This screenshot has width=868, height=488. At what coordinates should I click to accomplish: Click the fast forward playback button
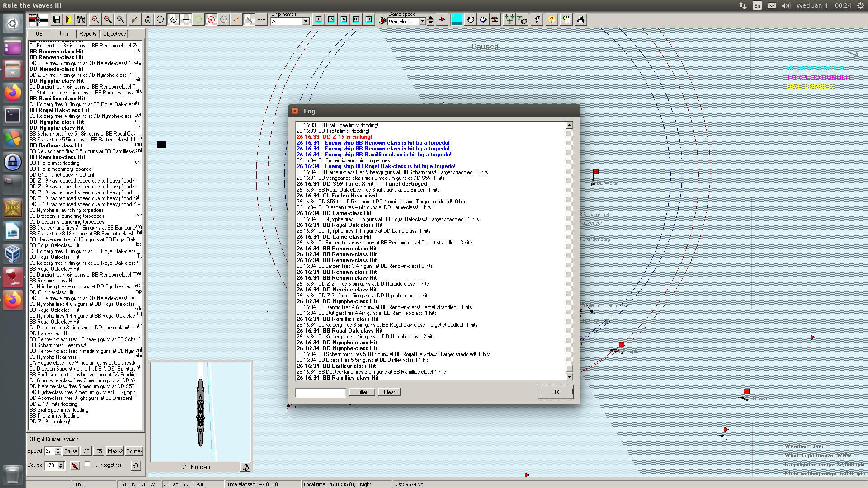pos(356,19)
